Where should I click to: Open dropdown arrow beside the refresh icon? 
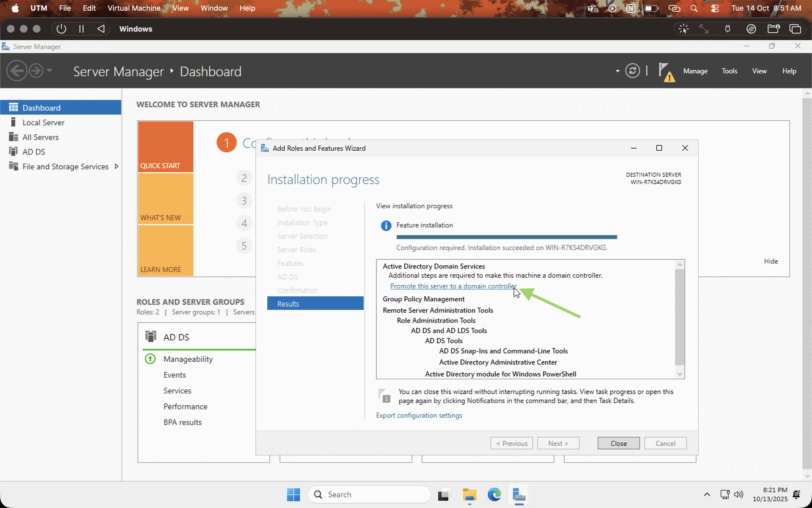(617, 71)
